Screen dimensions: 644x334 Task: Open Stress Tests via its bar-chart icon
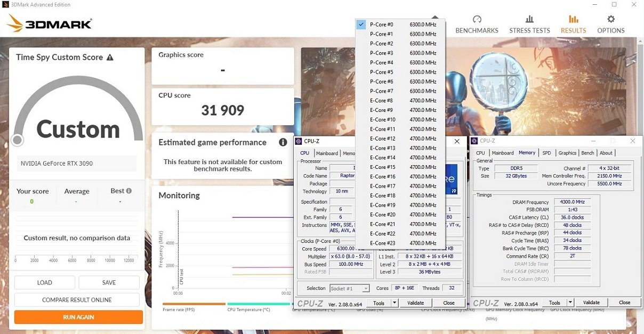(529, 19)
